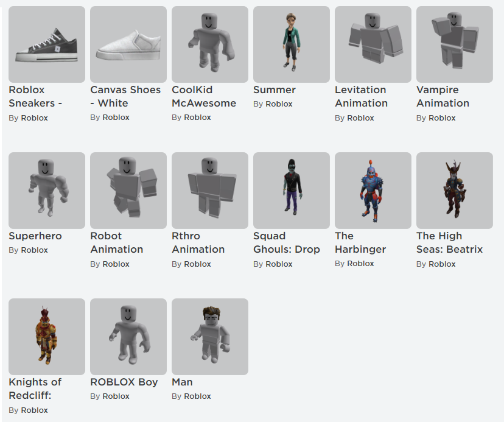Click the Rthro Animation thumbnail
504x422 pixels.
coord(210,191)
